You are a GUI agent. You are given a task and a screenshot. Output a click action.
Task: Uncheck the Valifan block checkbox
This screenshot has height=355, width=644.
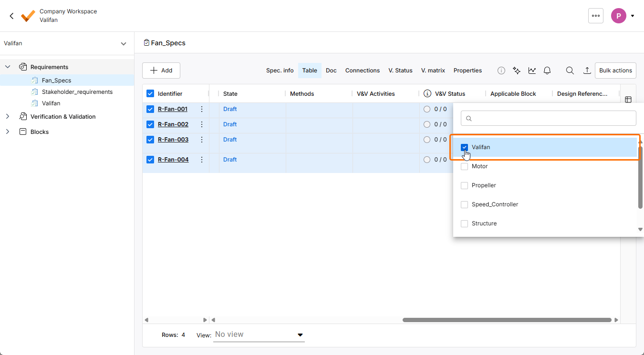464,147
